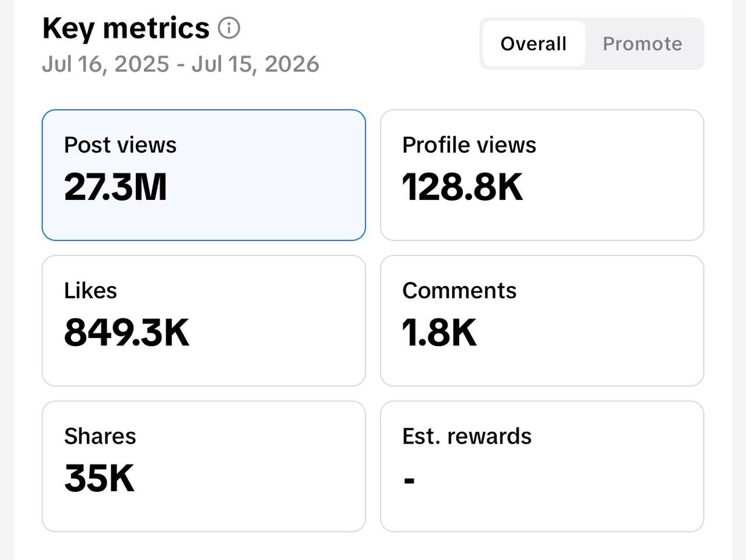Tap the 35K shares figure

99,478
